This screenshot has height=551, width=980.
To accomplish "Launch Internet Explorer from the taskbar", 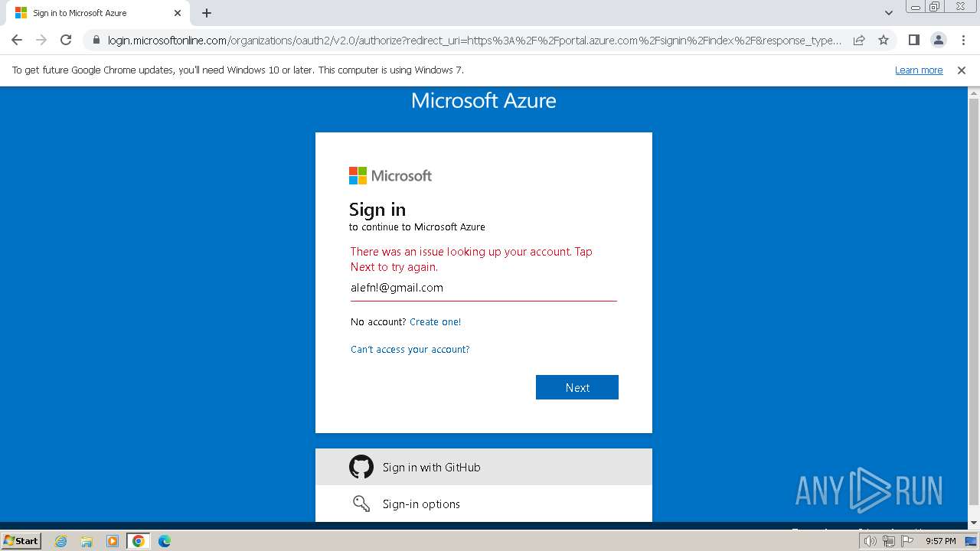I will [x=60, y=541].
